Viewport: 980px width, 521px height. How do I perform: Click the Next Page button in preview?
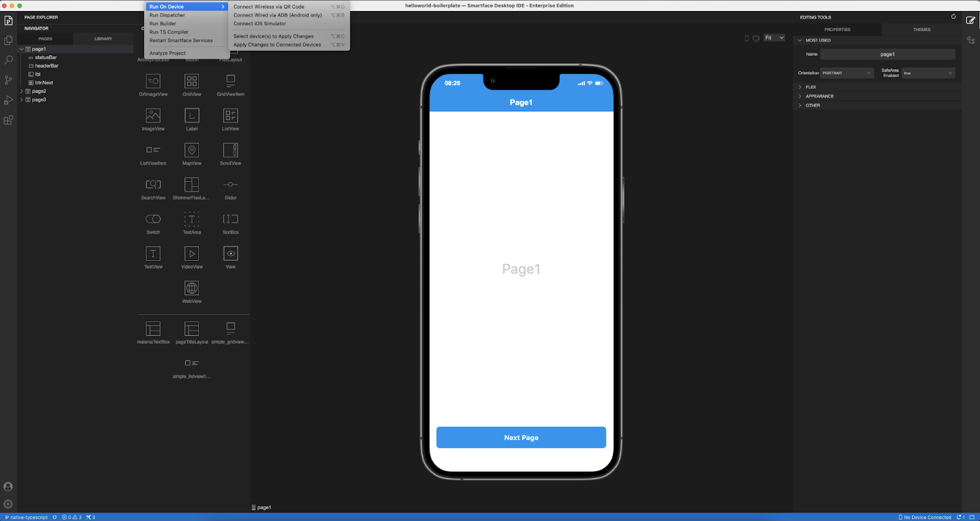pos(521,438)
